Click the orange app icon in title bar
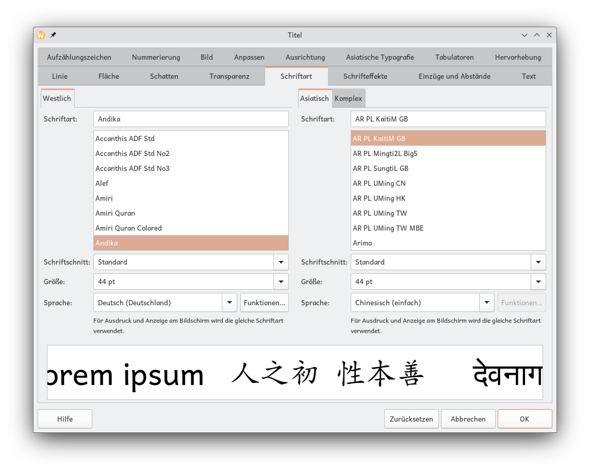Image resolution: width=590 pixels, height=472 pixels. [41, 35]
